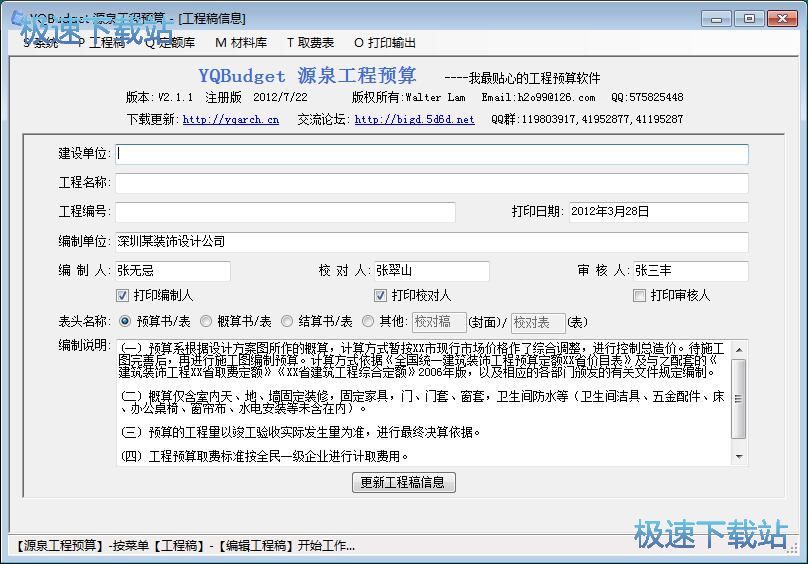Image resolution: width=808 pixels, height=564 pixels.
Task: Click the 审核人 name field
Action: [689, 271]
